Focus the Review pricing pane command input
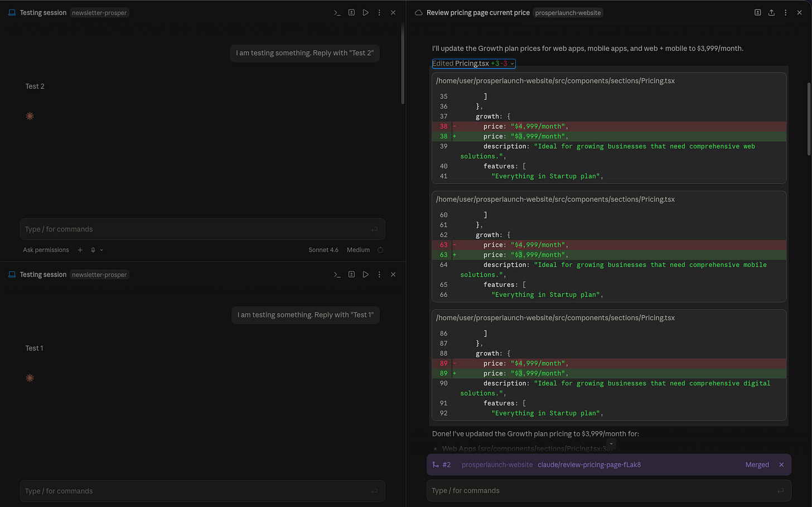 tap(608, 491)
